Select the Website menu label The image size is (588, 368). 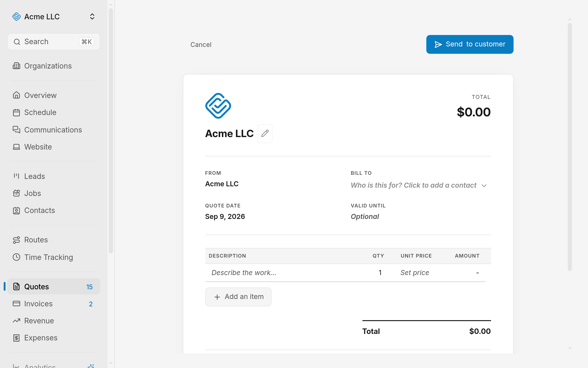point(38,147)
